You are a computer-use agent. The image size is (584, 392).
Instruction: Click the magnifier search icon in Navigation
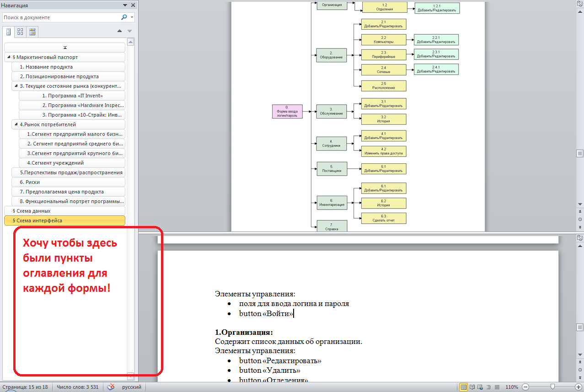click(124, 17)
